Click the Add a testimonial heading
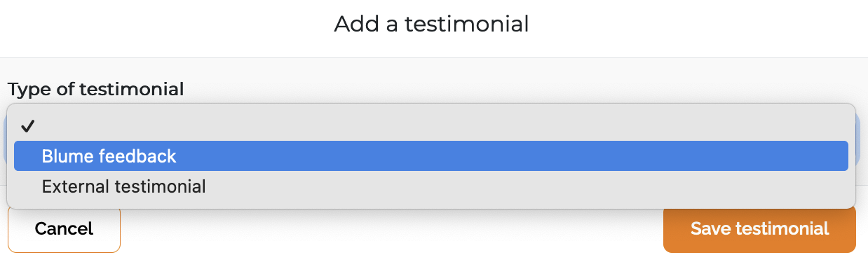Image resolution: width=868 pixels, height=262 pixels. (x=431, y=25)
